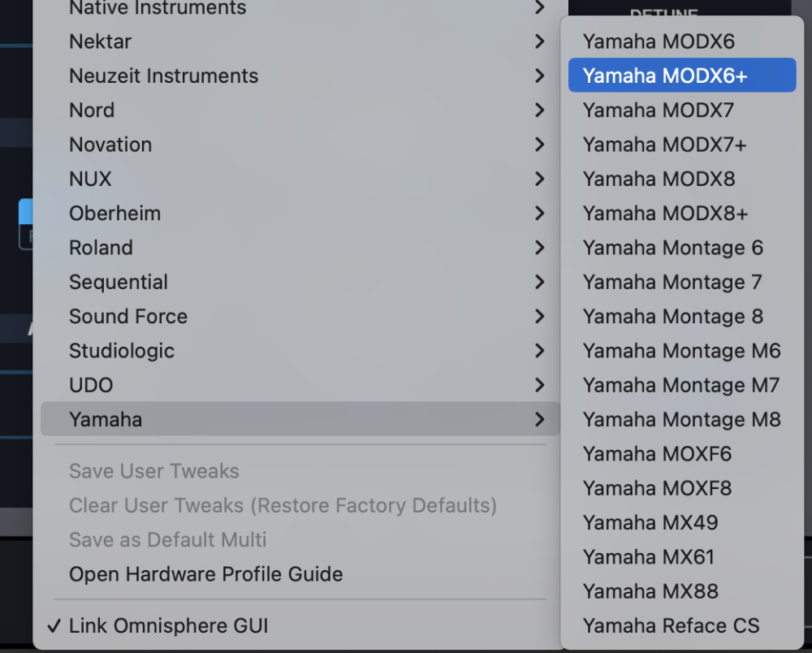This screenshot has width=812, height=653.
Task: Expand the Novation submenu chevron
Action: [539, 145]
